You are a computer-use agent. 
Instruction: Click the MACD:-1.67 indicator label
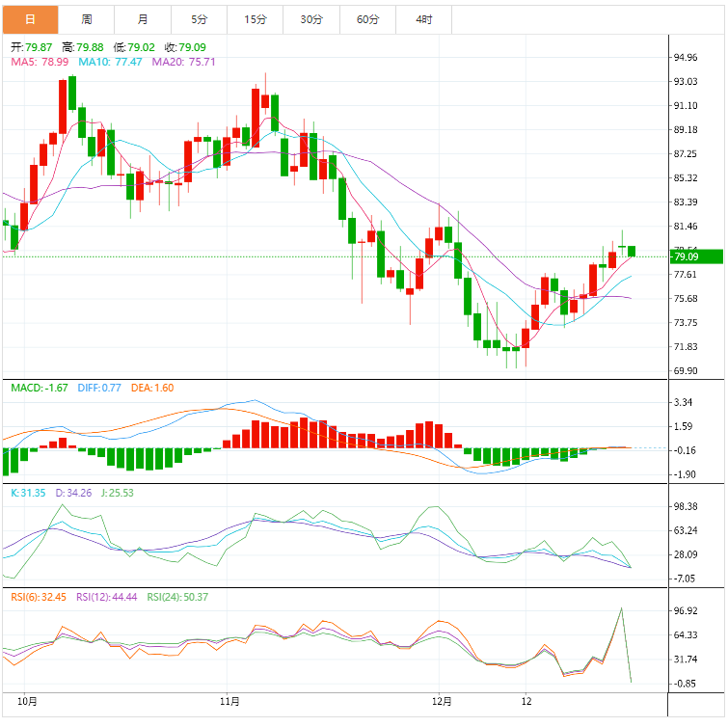click(x=40, y=388)
